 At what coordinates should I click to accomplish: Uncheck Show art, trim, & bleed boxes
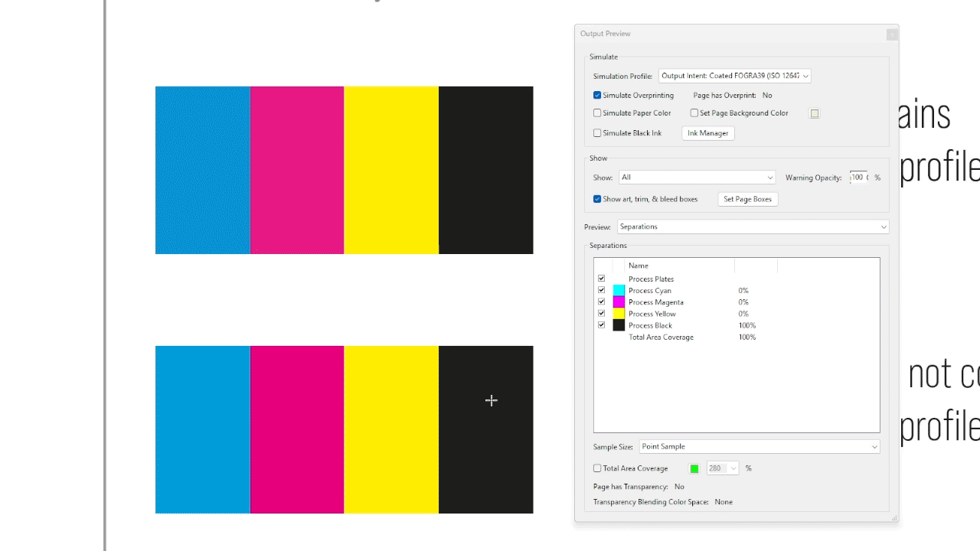click(x=596, y=198)
